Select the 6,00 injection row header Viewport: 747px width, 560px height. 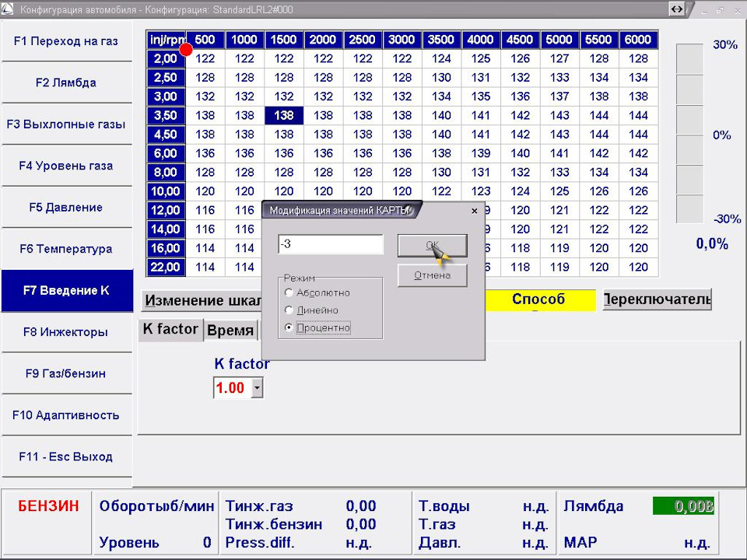(166, 153)
